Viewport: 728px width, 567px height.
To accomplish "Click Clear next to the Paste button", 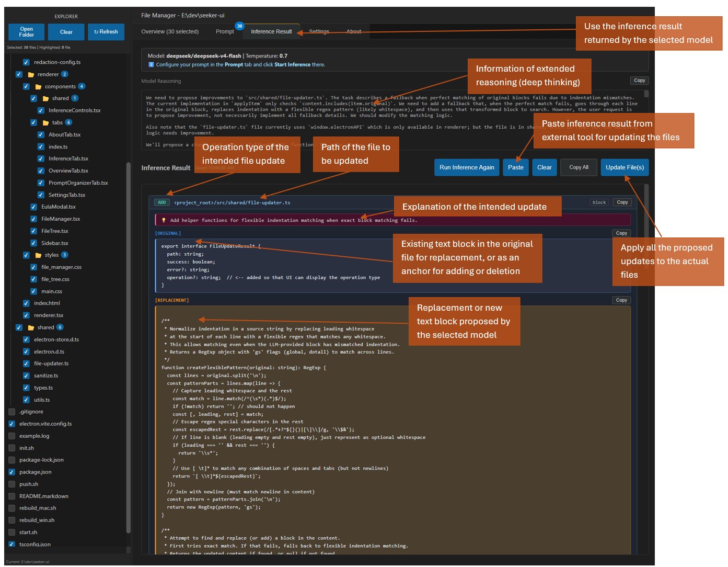I will coord(545,167).
